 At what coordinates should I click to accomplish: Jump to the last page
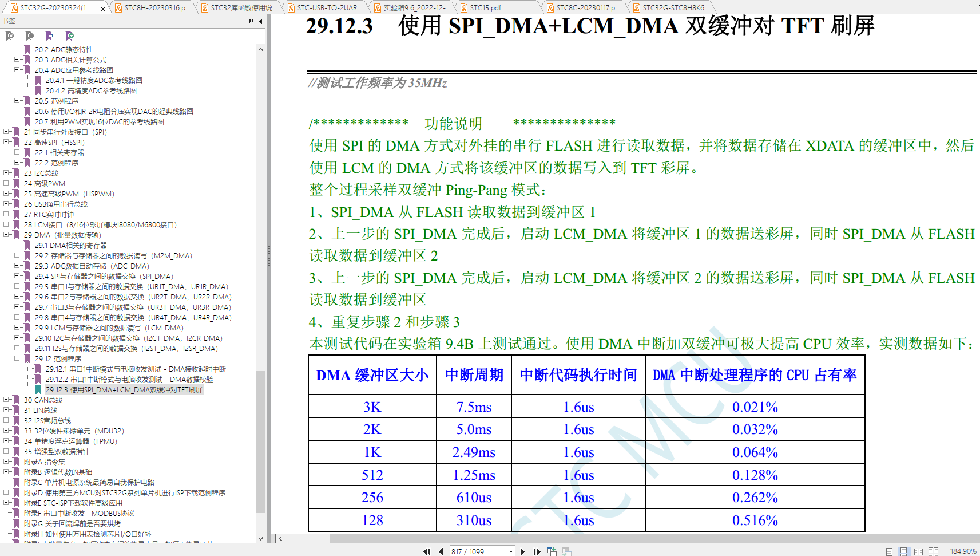point(537,551)
